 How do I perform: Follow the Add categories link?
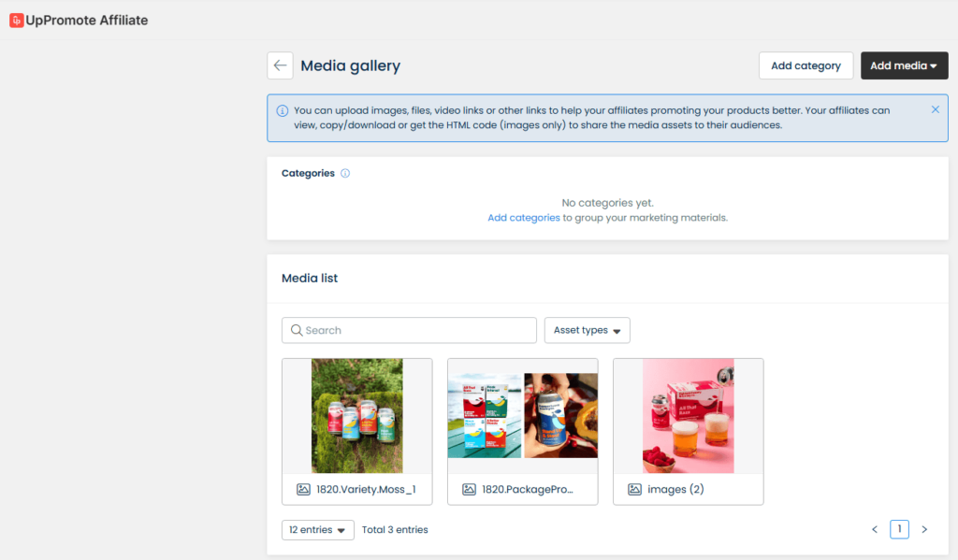tap(523, 218)
